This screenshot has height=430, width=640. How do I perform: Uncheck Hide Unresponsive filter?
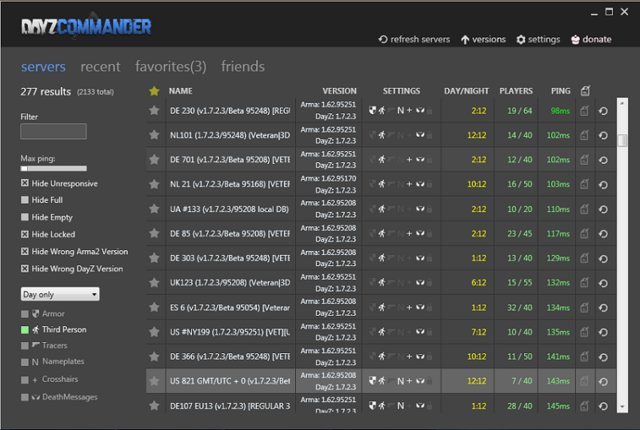(x=25, y=183)
